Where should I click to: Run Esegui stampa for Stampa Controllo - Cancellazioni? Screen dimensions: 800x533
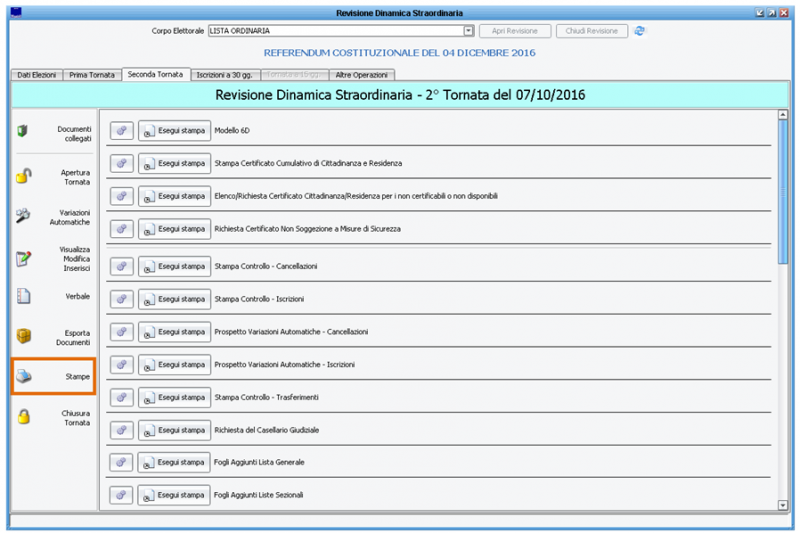(x=174, y=266)
